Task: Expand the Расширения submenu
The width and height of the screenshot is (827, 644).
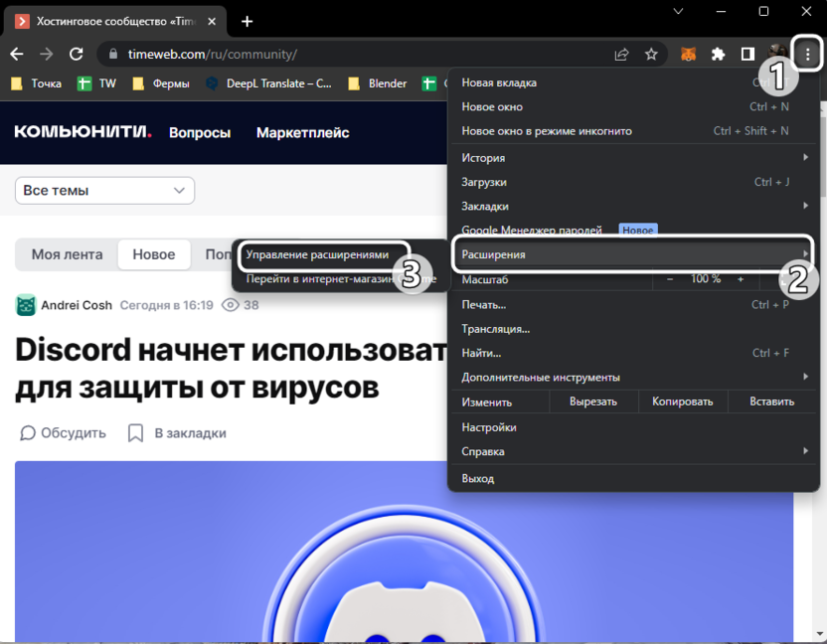Action: coord(633,254)
